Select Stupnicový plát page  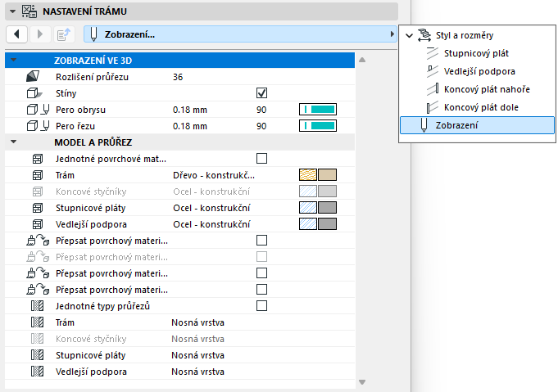(476, 53)
